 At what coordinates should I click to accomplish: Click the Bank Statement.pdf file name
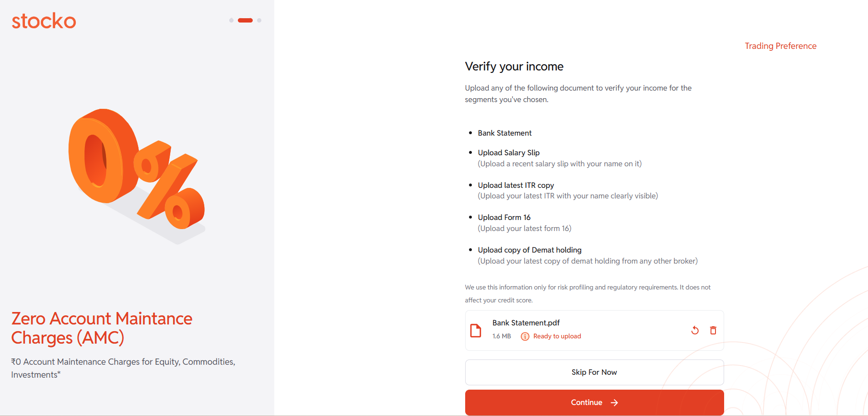coord(526,323)
